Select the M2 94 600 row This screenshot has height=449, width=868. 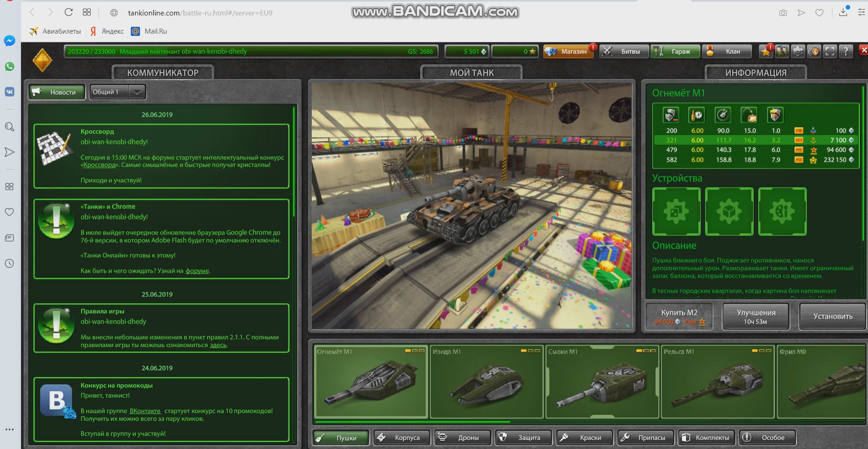click(756, 150)
